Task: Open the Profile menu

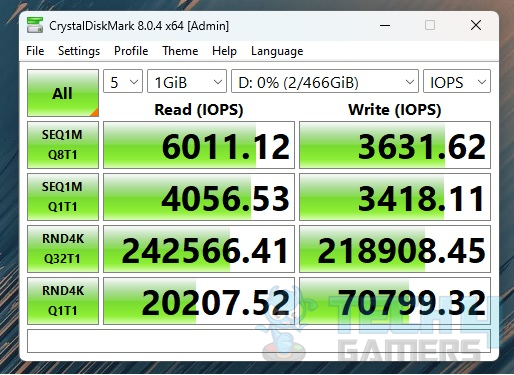Action: tap(131, 51)
